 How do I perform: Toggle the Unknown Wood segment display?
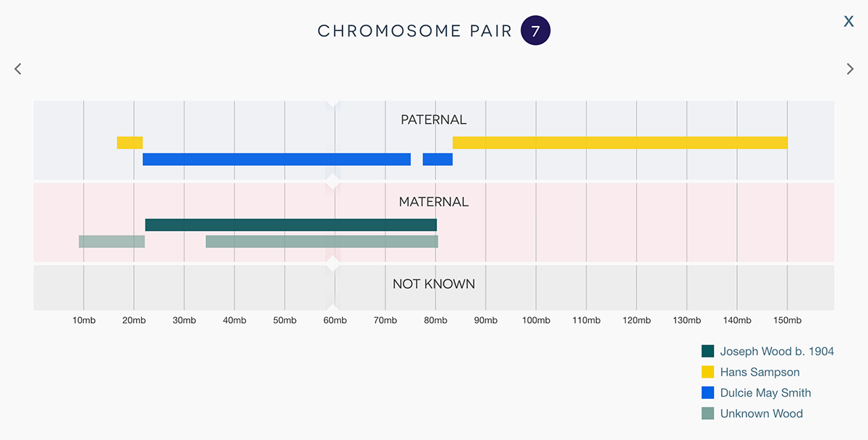(x=760, y=413)
